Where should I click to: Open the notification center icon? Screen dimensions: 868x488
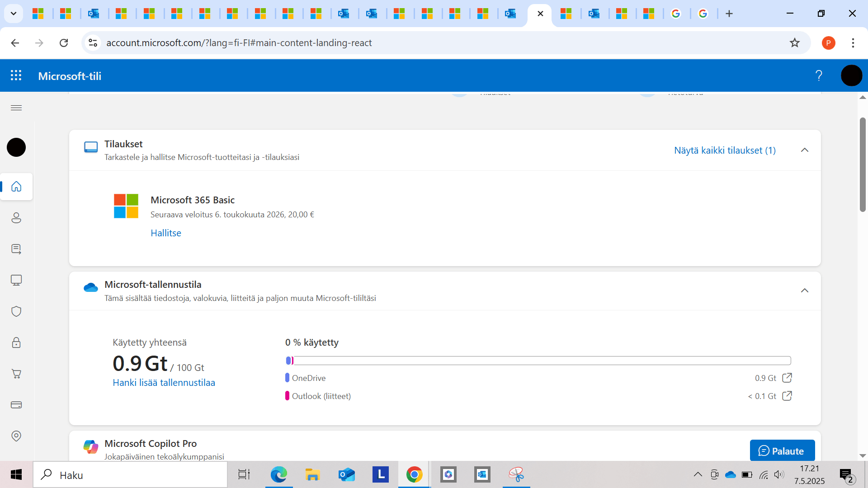tap(847, 475)
